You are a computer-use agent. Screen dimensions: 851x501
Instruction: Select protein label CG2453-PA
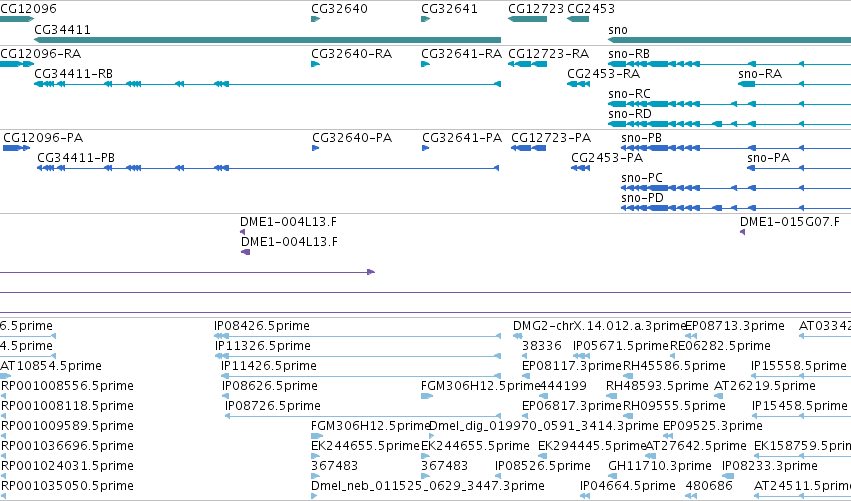click(607, 158)
